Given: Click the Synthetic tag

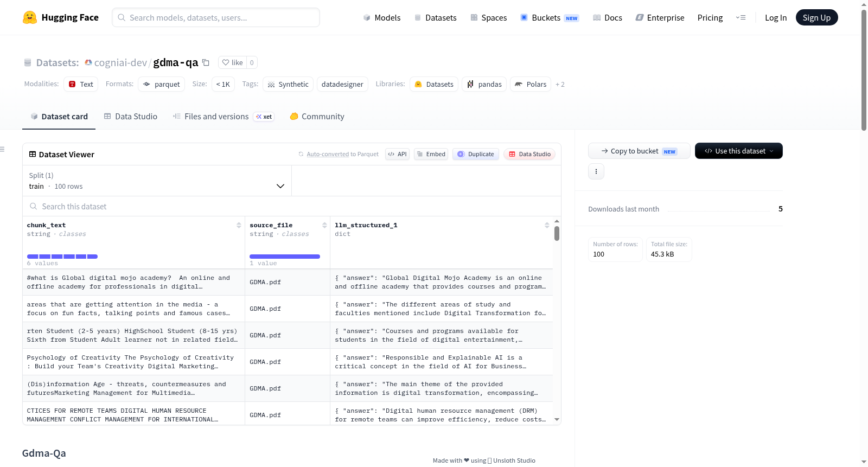Looking at the screenshot, I should [x=288, y=84].
